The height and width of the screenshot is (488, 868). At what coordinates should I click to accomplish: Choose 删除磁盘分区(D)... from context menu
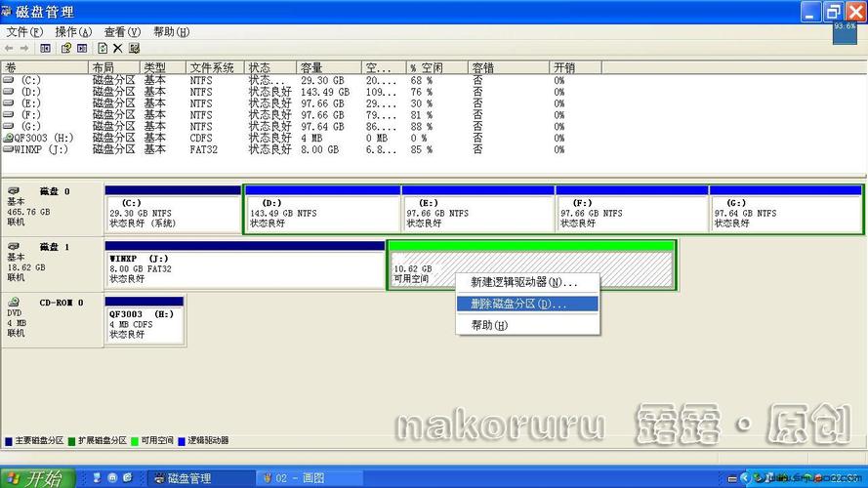pyautogui.click(x=517, y=304)
